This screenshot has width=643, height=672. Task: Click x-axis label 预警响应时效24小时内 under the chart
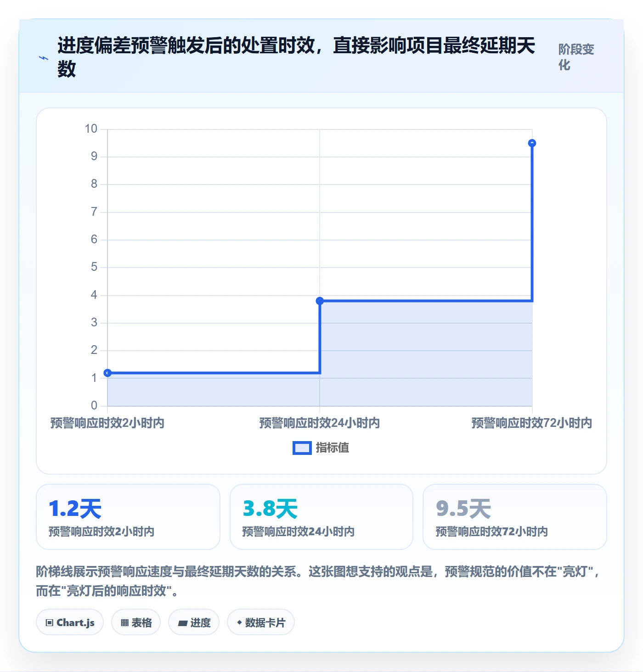(320, 423)
